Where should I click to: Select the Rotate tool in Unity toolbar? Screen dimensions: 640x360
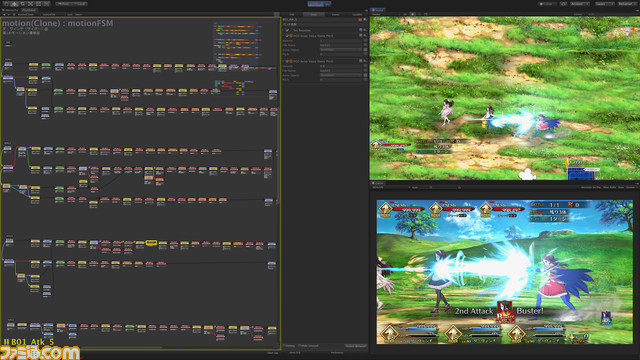point(22,4)
